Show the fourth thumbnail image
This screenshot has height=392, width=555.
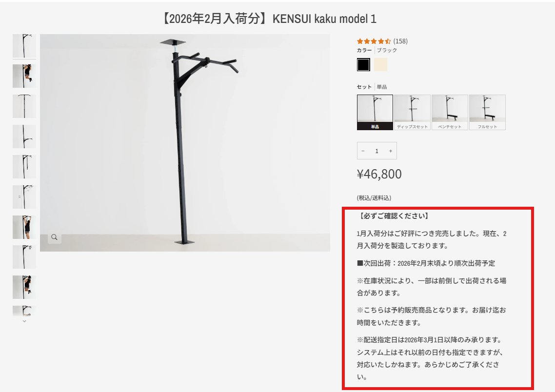(x=24, y=137)
